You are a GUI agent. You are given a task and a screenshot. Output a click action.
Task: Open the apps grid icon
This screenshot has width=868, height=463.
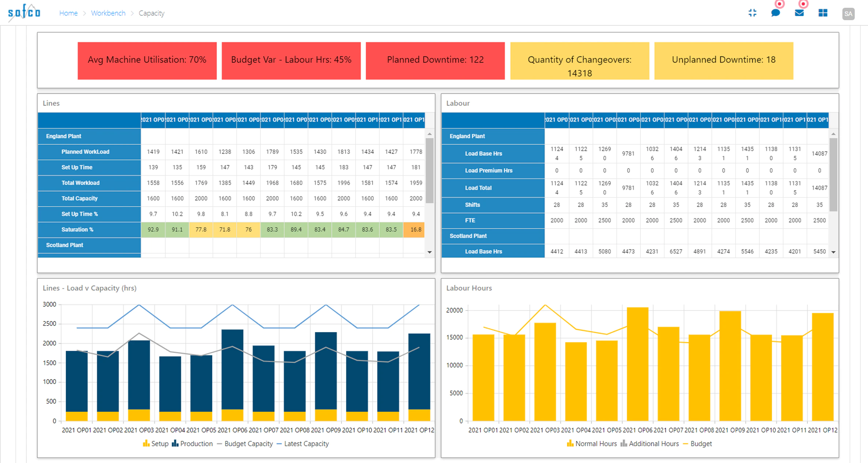click(823, 13)
